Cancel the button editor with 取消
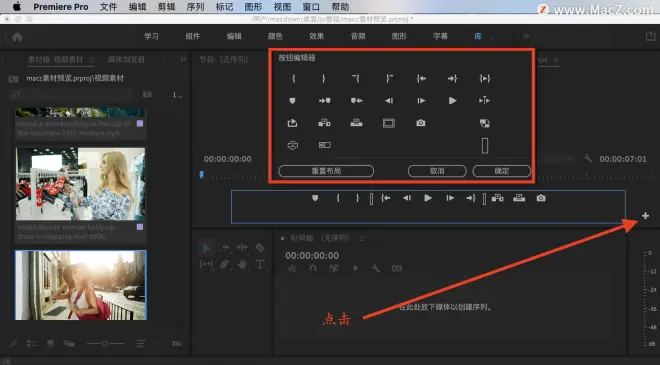Image resolution: width=660 pixels, height=365 pixels. click(x=437, y=171)
